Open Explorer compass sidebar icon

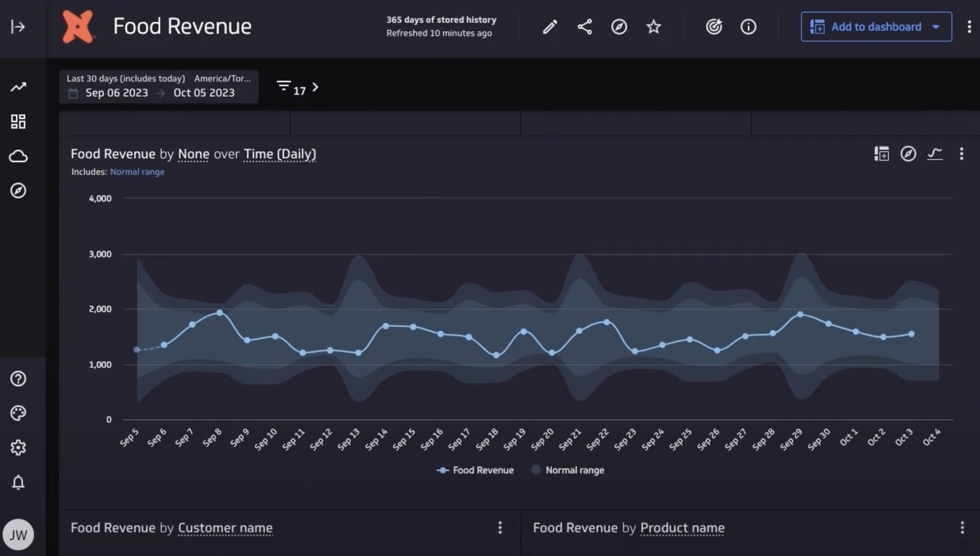click(x=18, y=190)
